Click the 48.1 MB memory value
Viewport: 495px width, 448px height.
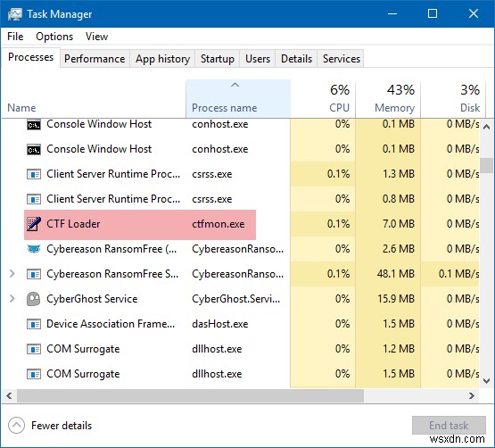tap(396, 274)
